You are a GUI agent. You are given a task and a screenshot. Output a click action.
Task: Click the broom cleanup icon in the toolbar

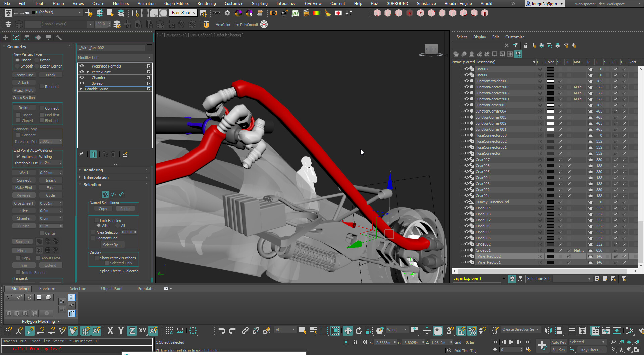(x=328, y=13)
